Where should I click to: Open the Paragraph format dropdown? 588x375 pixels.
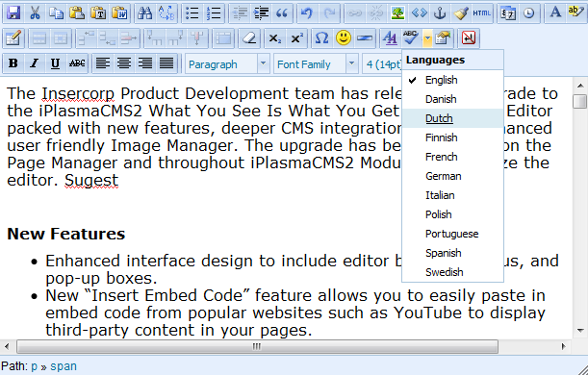[x=227, y=64]
